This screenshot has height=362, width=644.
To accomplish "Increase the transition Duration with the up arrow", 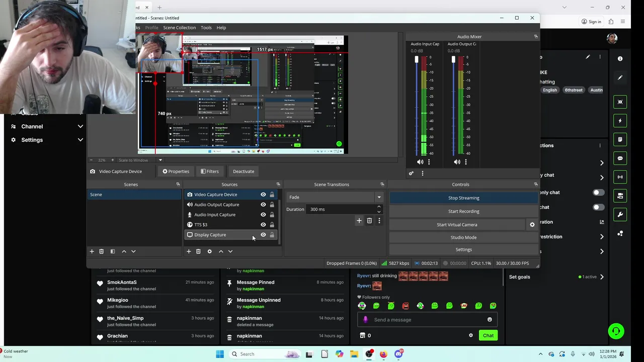I will click(x=379, y=207).
